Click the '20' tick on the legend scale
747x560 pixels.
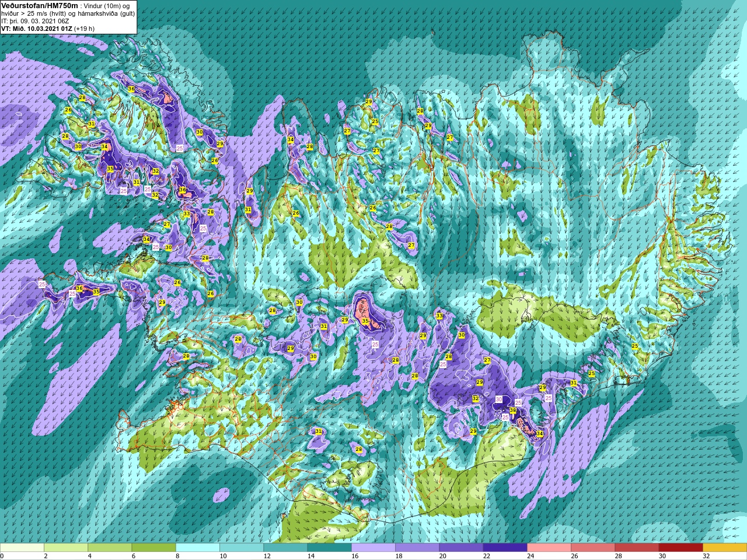pyautogui.click(x=443, y=556)
